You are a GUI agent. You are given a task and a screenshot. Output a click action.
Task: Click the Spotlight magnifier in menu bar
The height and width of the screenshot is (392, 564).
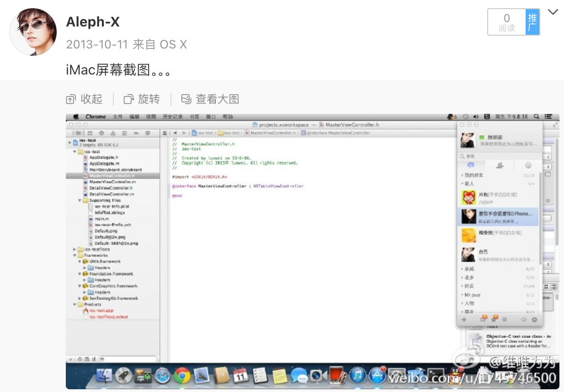point(536,117)
